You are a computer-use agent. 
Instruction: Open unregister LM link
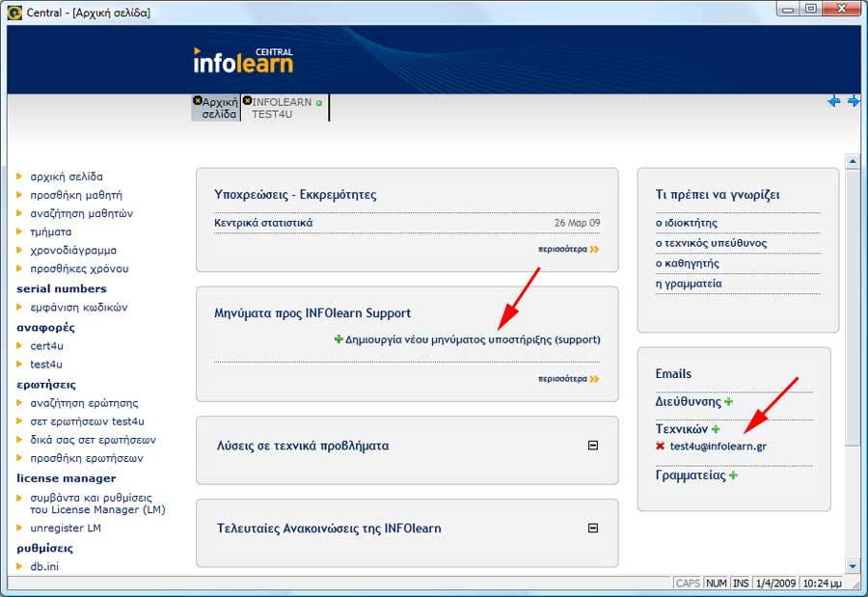point(66,528)
